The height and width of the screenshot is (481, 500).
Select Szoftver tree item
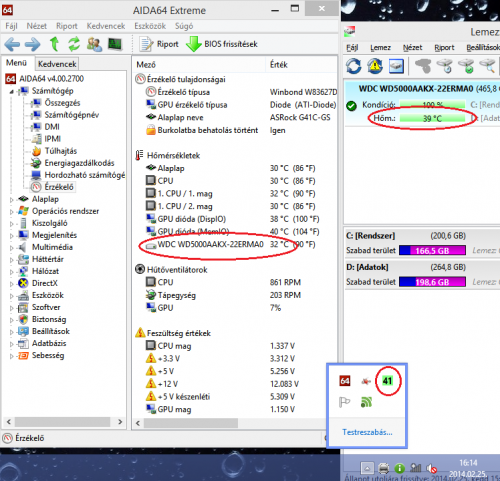(46, 307)
